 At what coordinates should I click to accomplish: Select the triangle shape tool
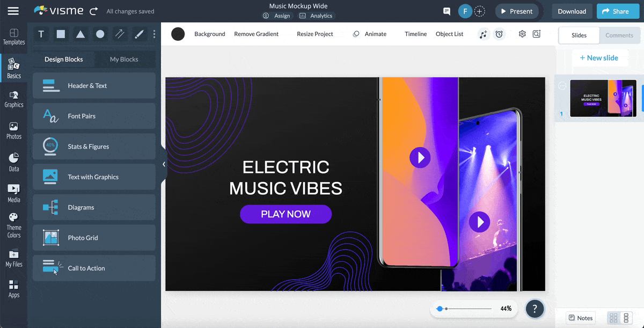80,34
